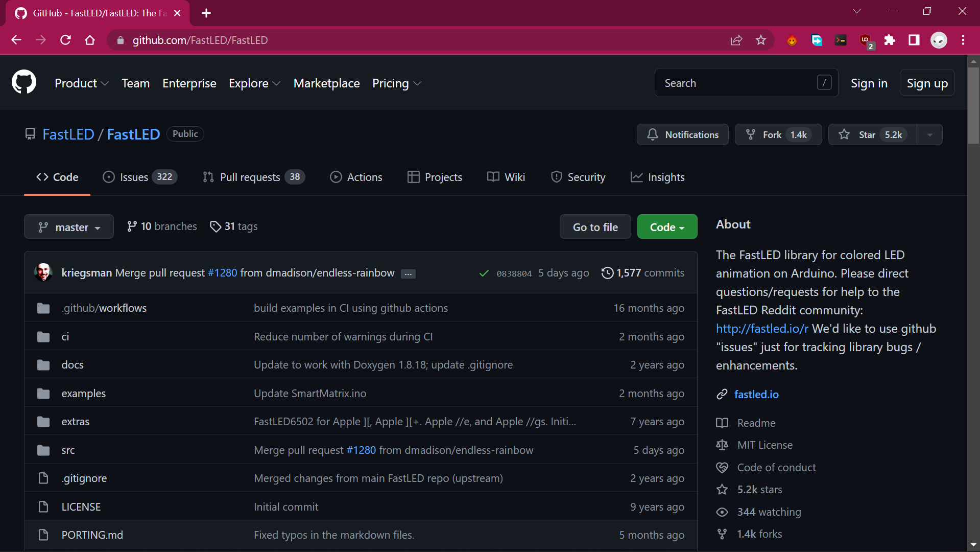This screenshot has height=552, width=980.
Task: Open the Insights tab
Action: 658,177
